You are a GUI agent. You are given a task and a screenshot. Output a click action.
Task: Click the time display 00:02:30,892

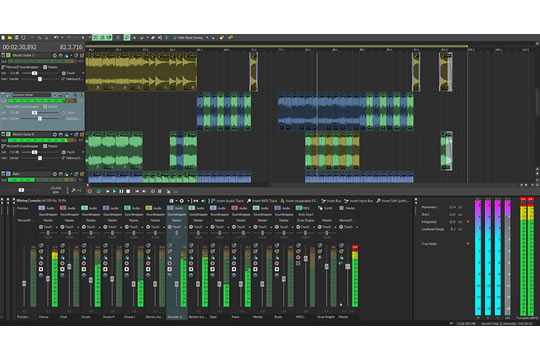tap(20, 47)
